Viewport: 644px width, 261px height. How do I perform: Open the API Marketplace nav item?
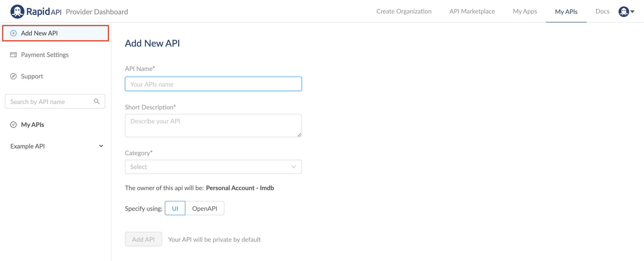point(472,11)
